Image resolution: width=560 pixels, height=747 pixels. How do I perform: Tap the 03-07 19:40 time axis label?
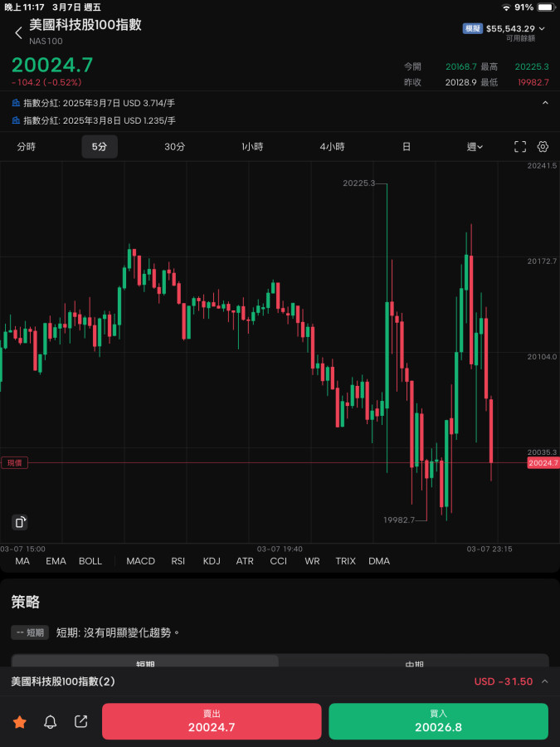280,549
